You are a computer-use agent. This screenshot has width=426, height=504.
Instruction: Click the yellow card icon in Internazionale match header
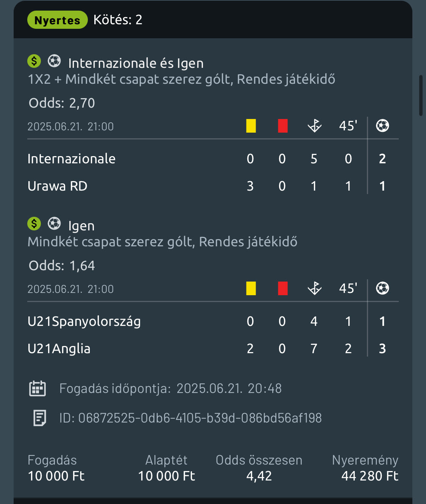[251, 126]
